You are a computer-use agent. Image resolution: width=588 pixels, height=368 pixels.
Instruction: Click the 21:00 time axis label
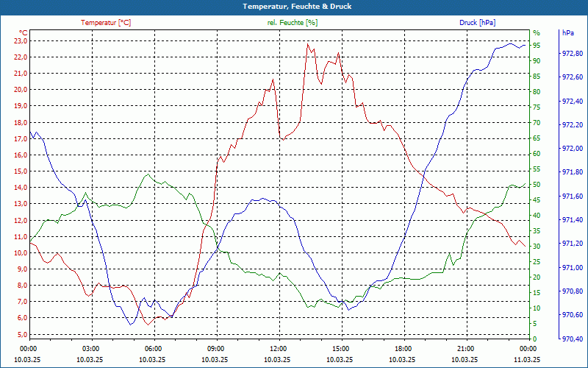465,348
